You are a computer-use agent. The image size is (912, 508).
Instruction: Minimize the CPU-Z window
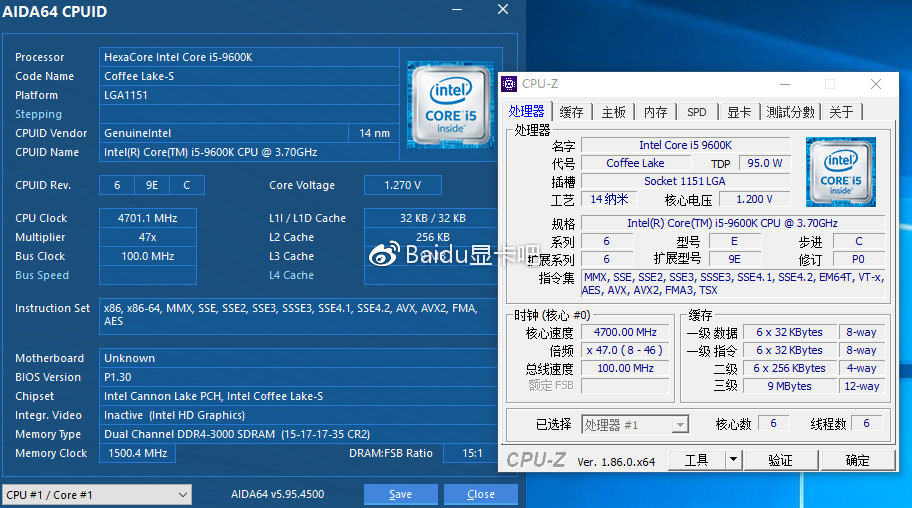click(x=785, y=84)
